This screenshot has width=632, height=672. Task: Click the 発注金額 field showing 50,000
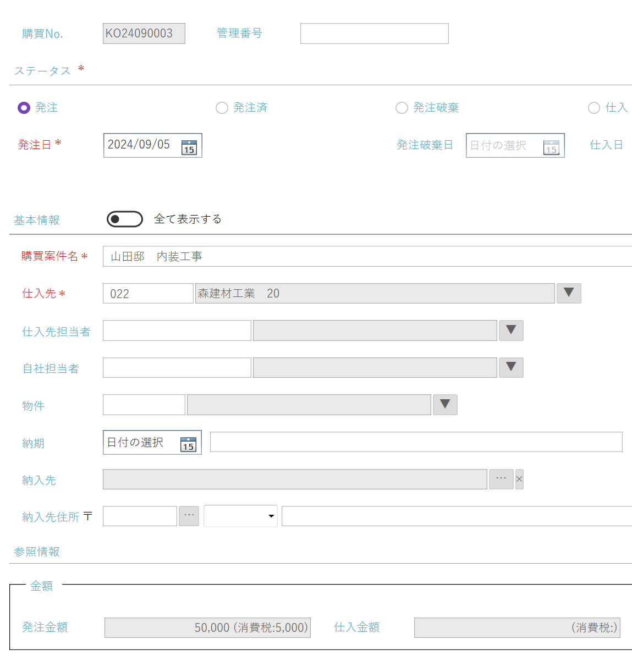pos(208,627)
